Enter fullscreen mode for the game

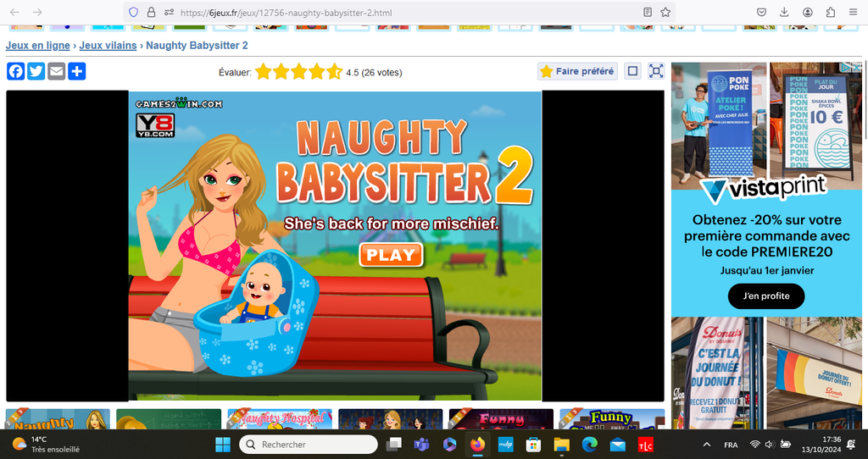656,72
